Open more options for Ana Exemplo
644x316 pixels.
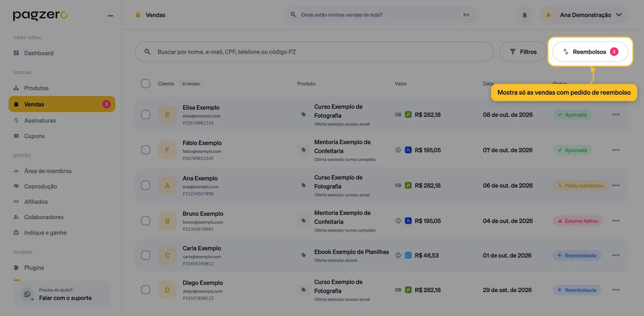(615, 186)
